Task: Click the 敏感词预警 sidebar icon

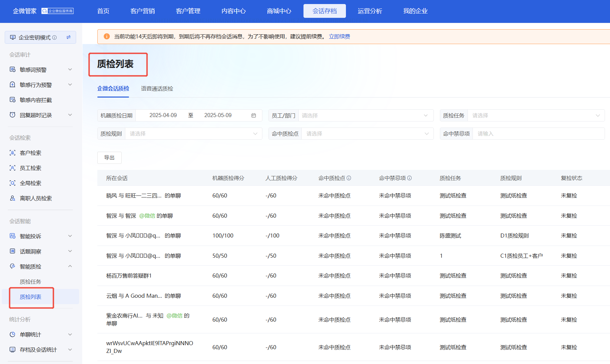Action: tap(12, 70)
